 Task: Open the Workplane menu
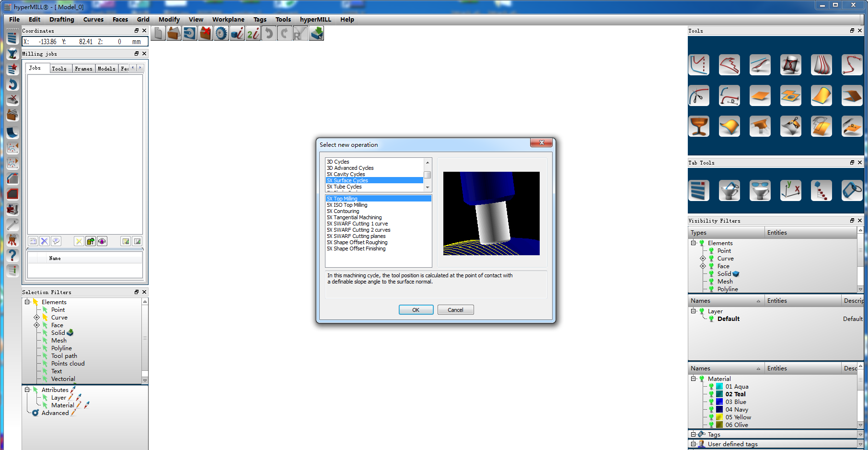click(228, 20)
